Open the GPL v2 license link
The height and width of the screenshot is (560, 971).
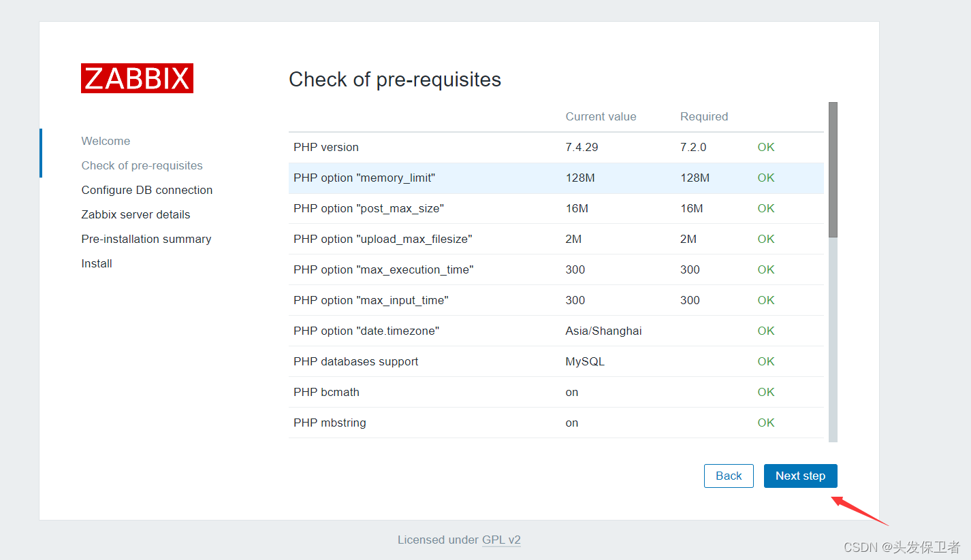point(501,540)
